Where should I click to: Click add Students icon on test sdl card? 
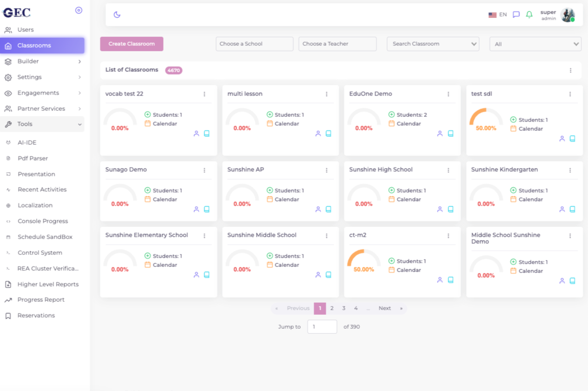coord(513,120)
